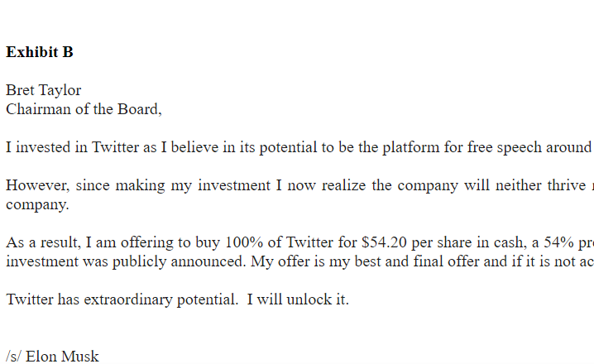Click the phrase "As a result,"
Screen dimensions: 594x364
(x=44, y=243)
